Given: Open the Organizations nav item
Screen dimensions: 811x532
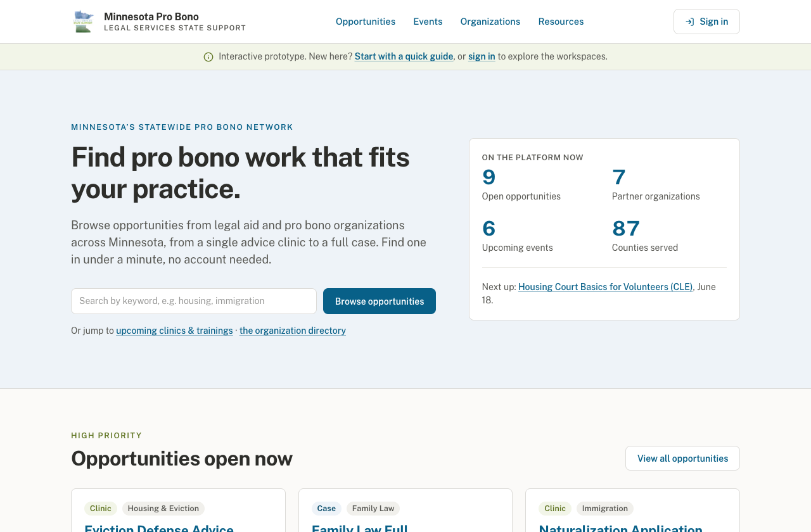Looking at the screenshot, I should [490, 22].
